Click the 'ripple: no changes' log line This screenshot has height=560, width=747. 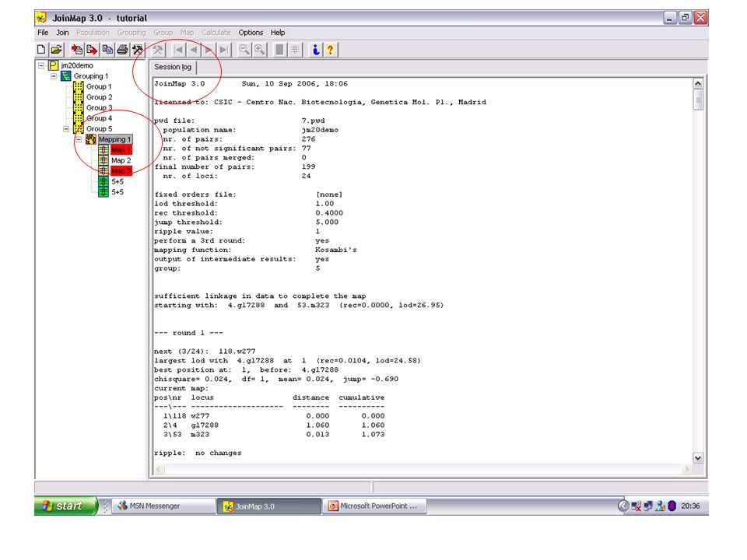(198, 453)
